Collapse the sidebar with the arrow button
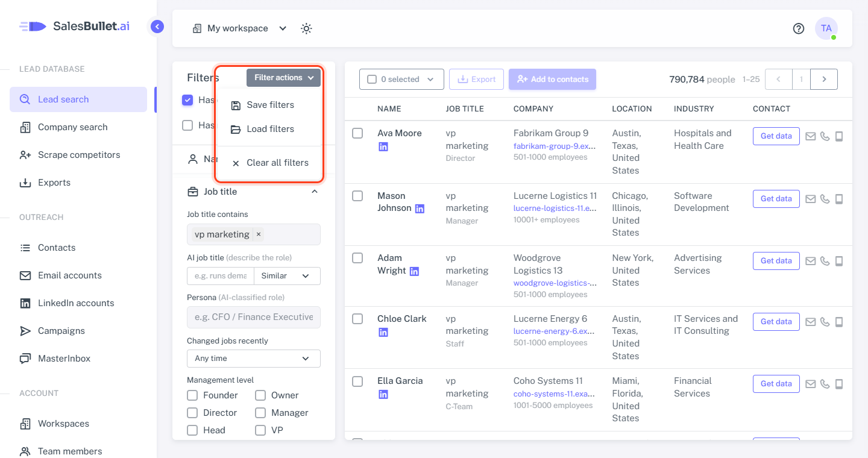The width and height of the screenshot is (868, 458). coord(157,27)
